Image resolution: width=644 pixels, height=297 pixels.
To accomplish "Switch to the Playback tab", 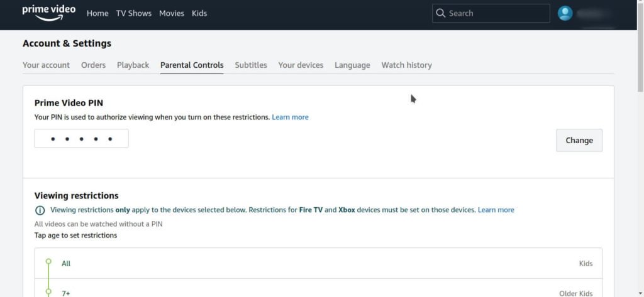I will click(133, 65).
